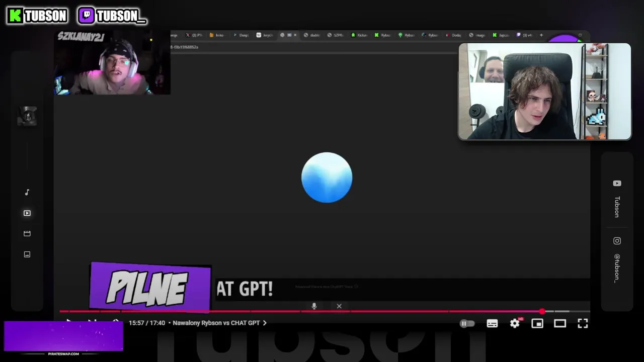Enable theater mode in the player

click(x=560, y=323)
